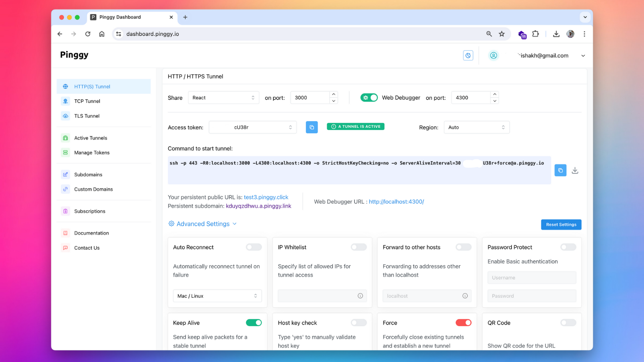Click the Password input field
The height and width of the screenshot is (362, 644).
point(532,296)
